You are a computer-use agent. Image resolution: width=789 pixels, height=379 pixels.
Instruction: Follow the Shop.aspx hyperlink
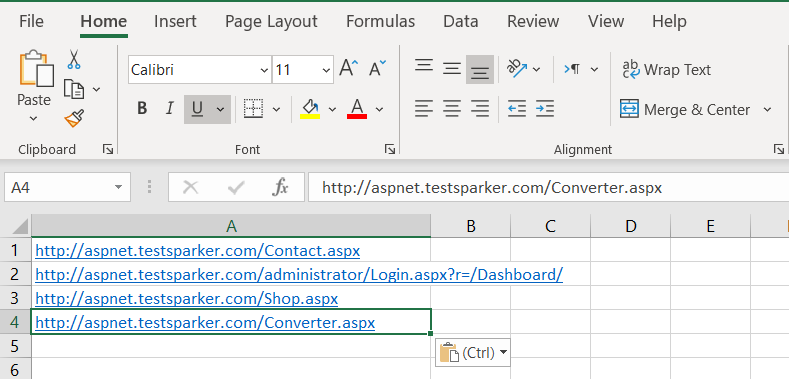(187, 299)
